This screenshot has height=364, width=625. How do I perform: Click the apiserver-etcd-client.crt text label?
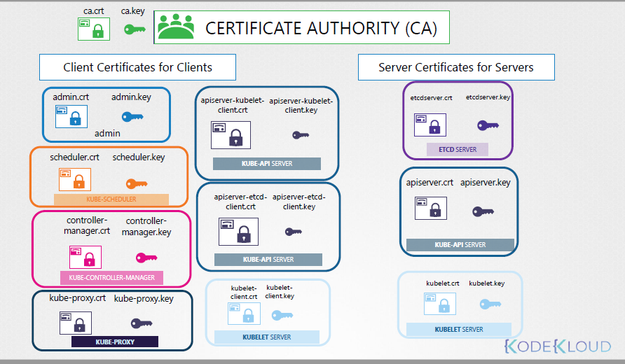tap(240, 202)
